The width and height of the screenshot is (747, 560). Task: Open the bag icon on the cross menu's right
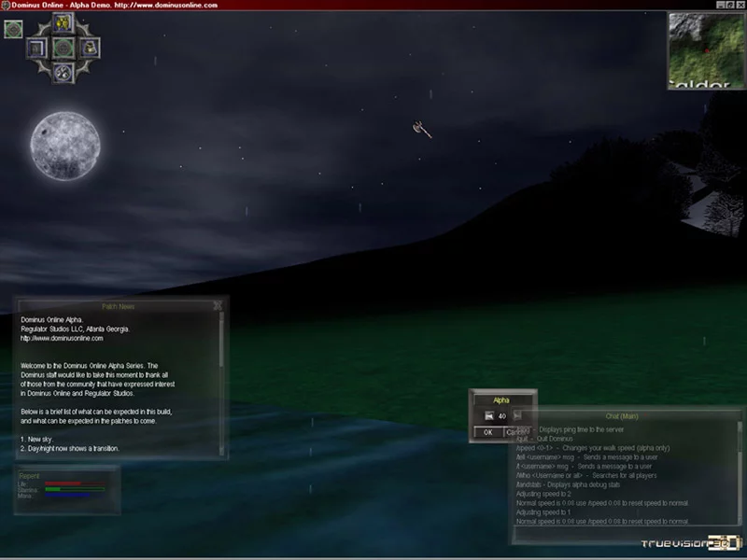point(89,49)
